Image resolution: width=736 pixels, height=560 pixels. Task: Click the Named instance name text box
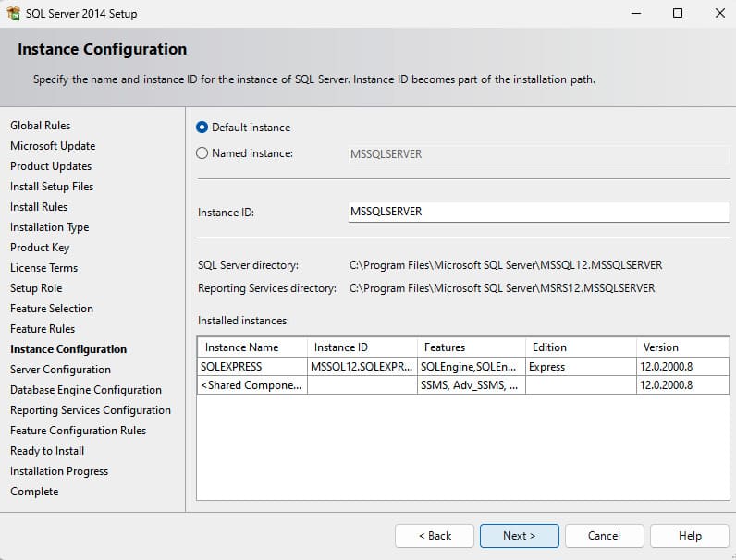[538, 154]
